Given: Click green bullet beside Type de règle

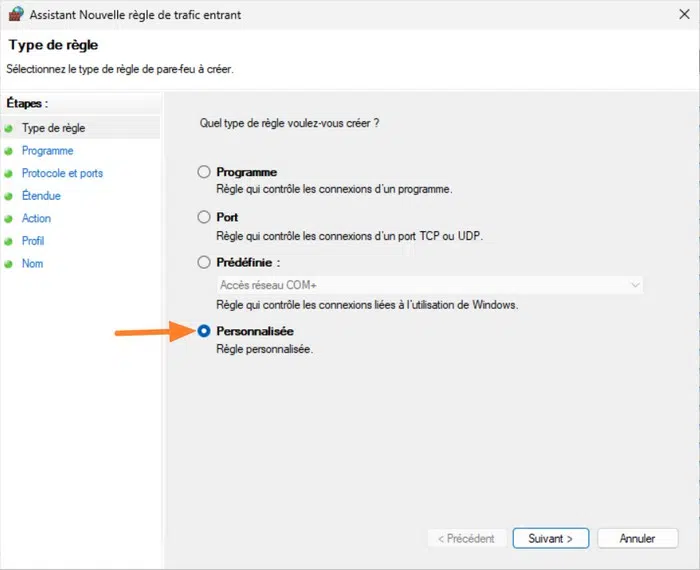Looking at the screenshot, I should point(10,128).
